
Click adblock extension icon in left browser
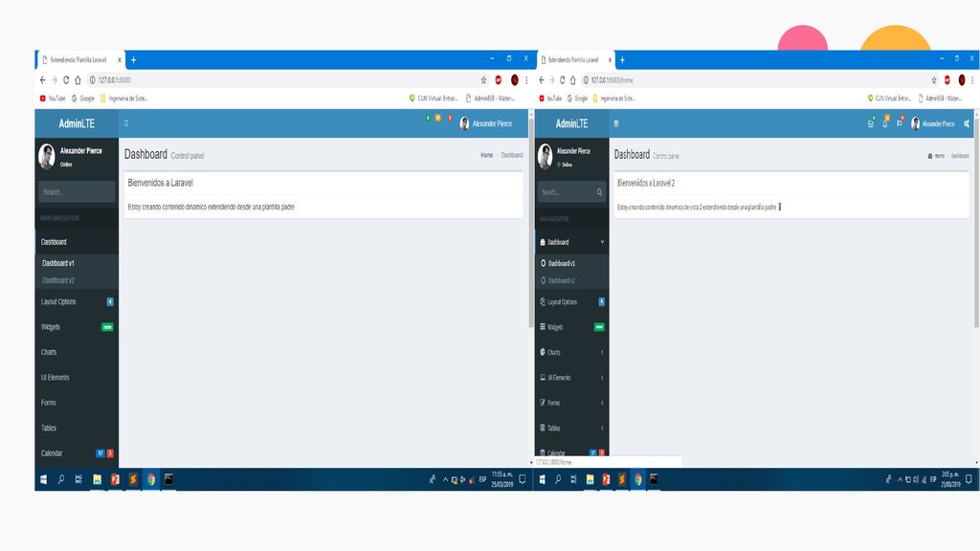click(498, 80)
